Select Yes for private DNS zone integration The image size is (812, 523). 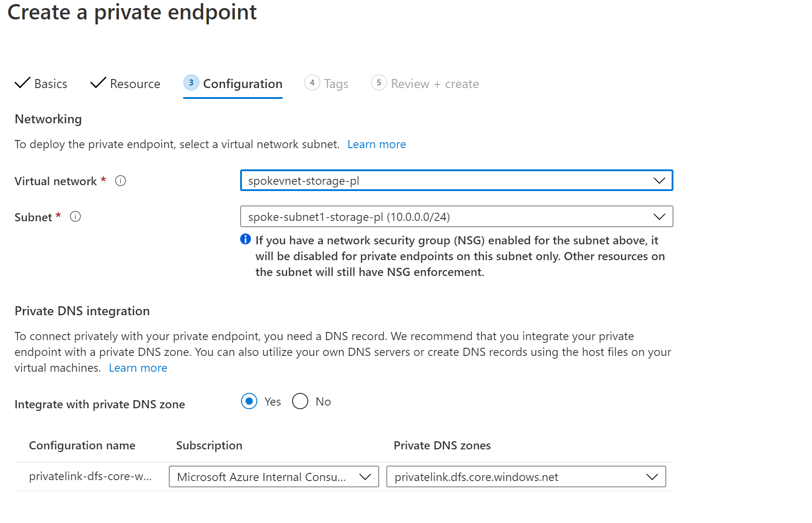pos(249,401)
